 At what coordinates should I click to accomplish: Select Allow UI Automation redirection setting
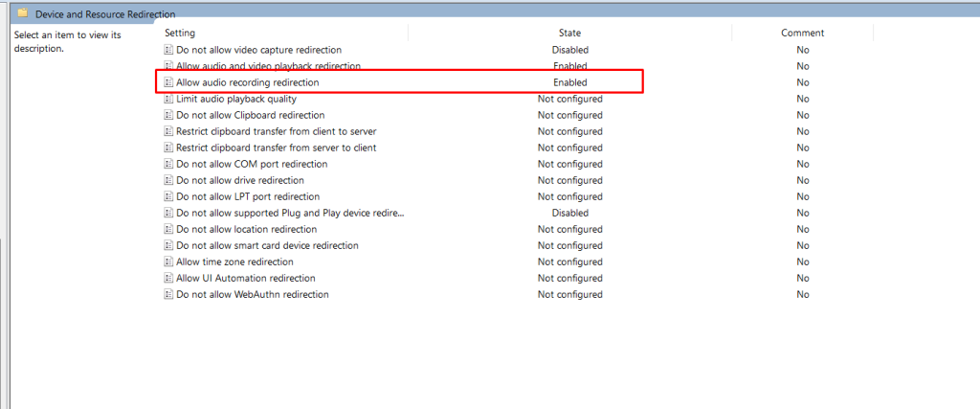click(x=245, y=278)
